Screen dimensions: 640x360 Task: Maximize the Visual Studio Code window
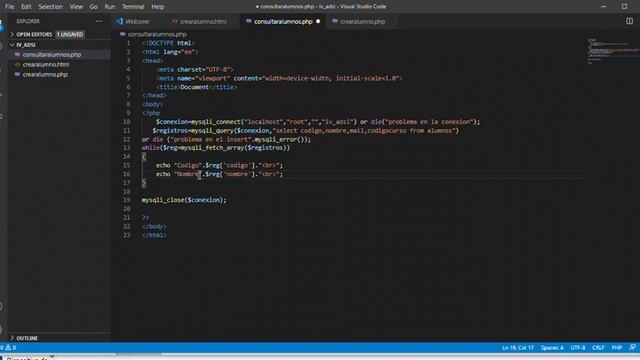(624, 7)
